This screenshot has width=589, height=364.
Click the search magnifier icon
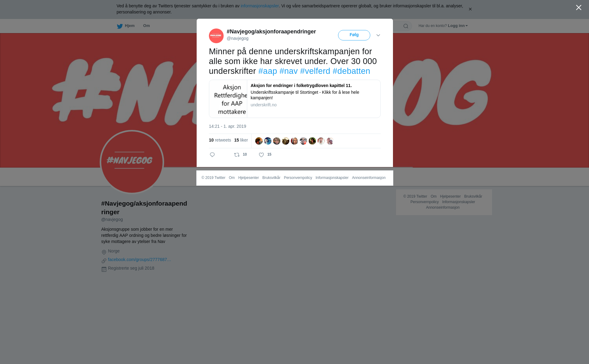tap(406, 26)
